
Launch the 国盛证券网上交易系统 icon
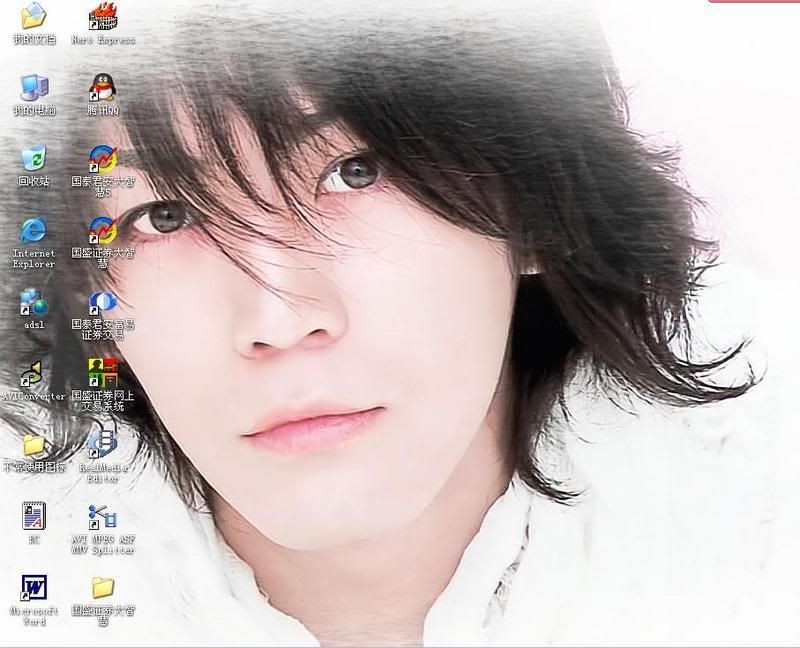coord(103,374)
